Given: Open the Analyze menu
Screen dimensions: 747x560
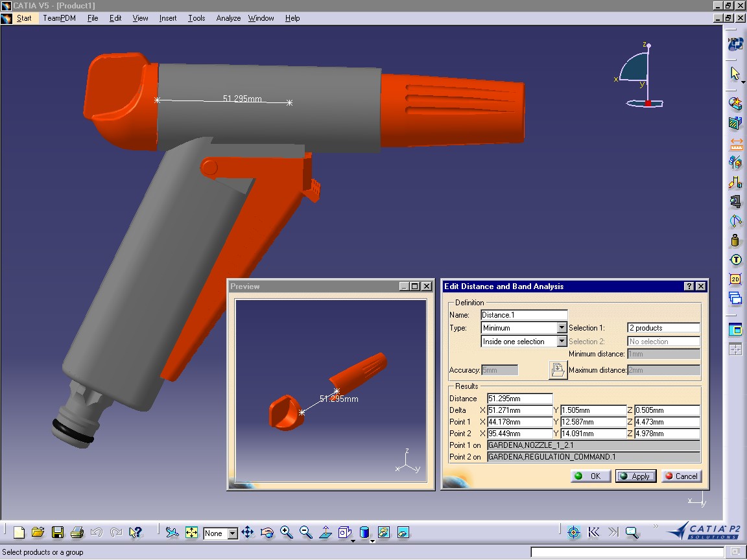Looking at the screenshot, I should coord(228,18).
